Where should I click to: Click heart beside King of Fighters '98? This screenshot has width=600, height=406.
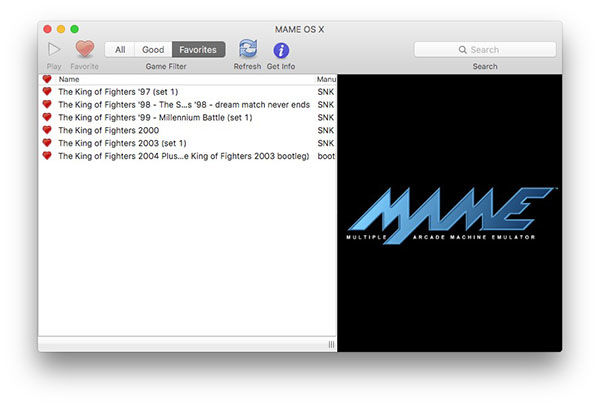tap(46, 104)
